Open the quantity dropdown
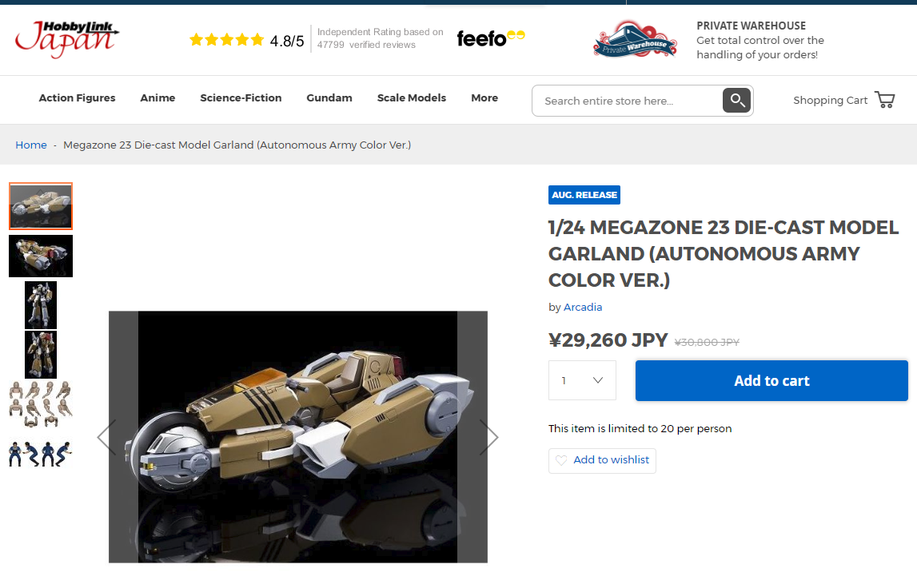 coord(582,380)
